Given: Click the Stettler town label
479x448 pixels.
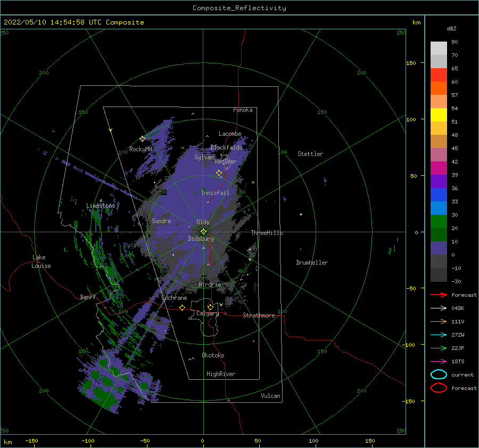Looking at the screenshot, I should (310, 154).
